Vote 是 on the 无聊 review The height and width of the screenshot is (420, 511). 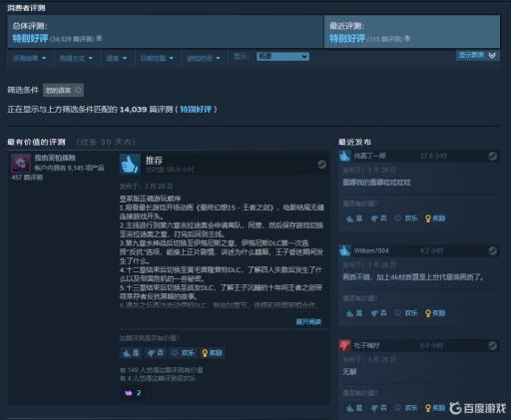tap(354, 408)
